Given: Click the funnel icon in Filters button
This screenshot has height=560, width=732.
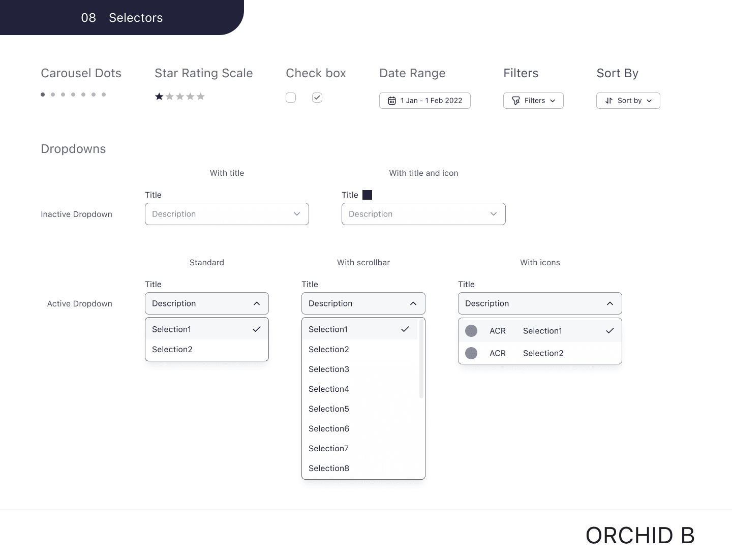Looking at the screenshot, I should (516, 101).
